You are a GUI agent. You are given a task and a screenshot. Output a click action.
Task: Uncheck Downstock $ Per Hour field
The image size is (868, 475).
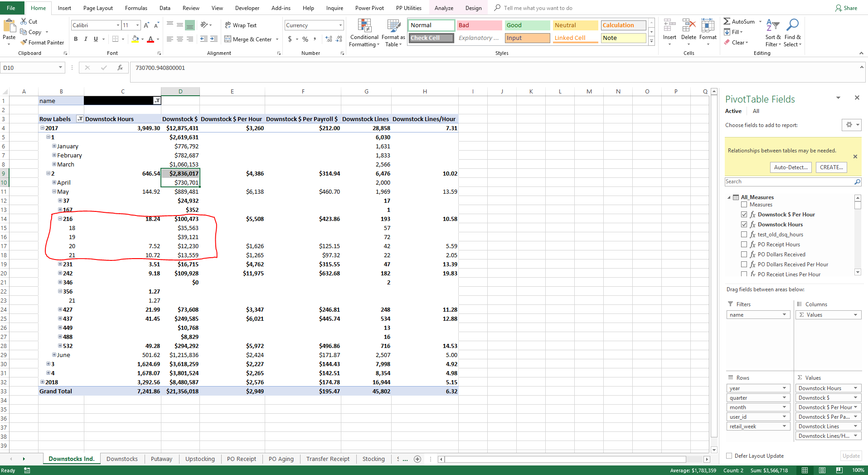(x=744, y=215)
